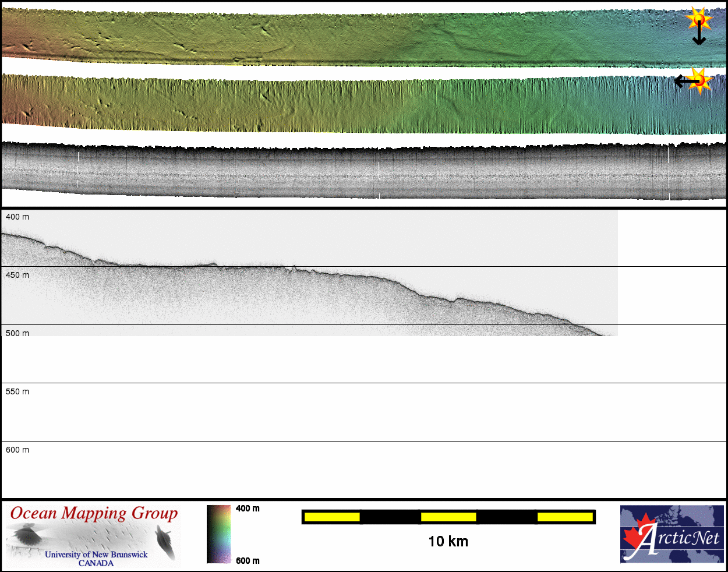728x572 pixels.
Task: Click the leftmost yellow scale bar segment
Action: (x=332, y=517)
